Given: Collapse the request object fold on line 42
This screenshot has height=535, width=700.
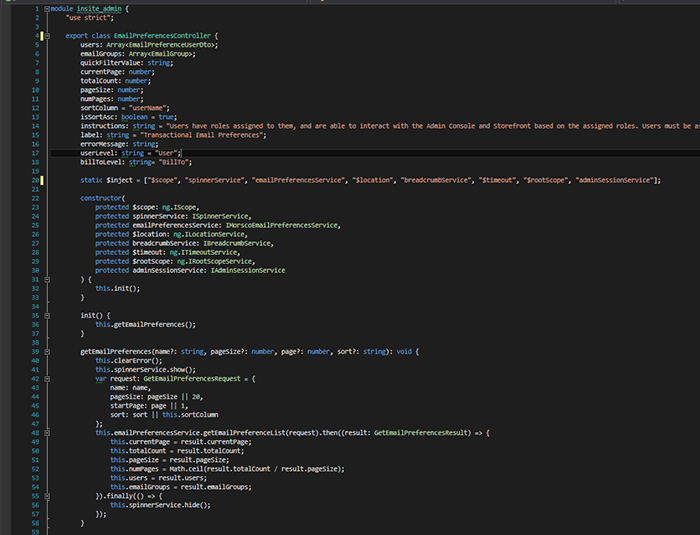Looking at the screenshot, I should tap(47, 379).
